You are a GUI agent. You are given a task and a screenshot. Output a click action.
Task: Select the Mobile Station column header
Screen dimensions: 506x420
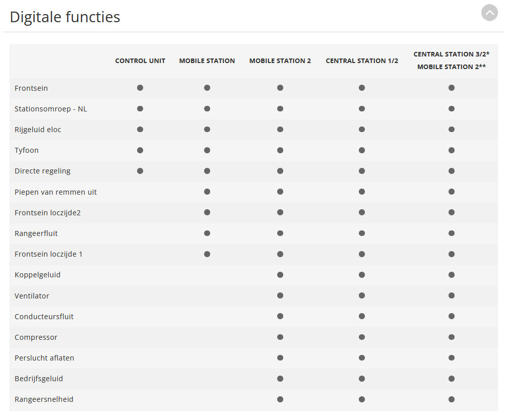pyautogui.click(x=207, y=61)
